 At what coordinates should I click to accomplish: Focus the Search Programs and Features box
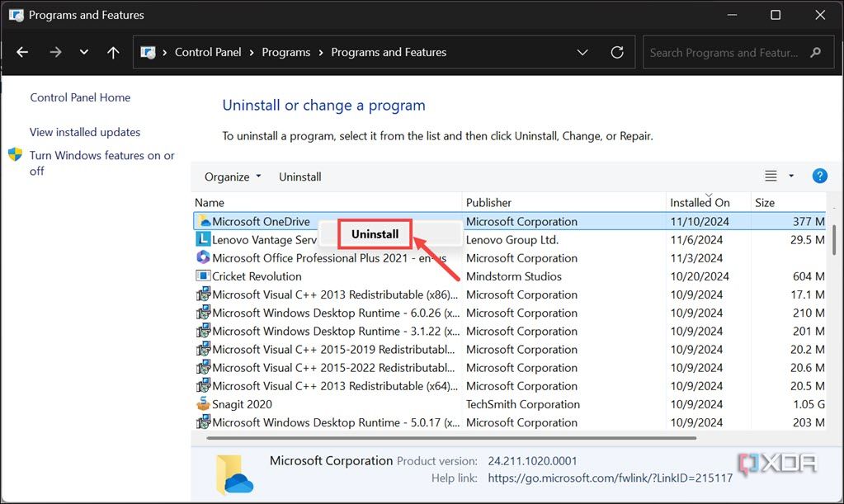pyautogui.click(x=738, y=52)
